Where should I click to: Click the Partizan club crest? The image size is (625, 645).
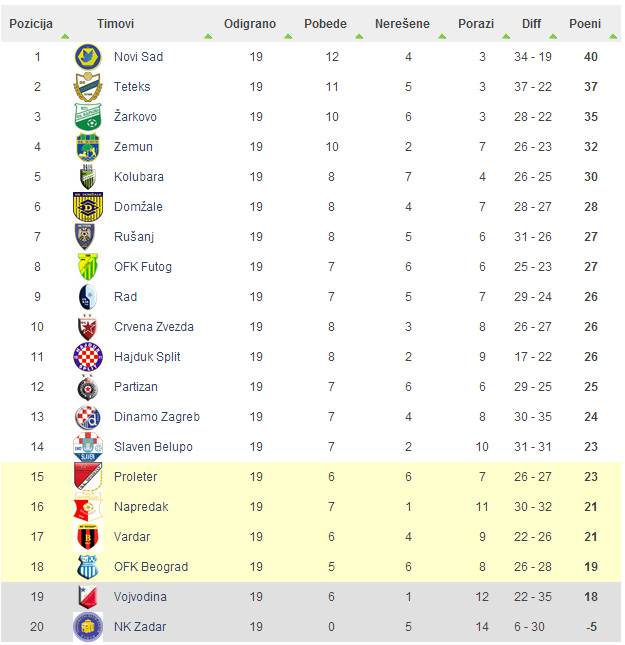pos(88,387)
